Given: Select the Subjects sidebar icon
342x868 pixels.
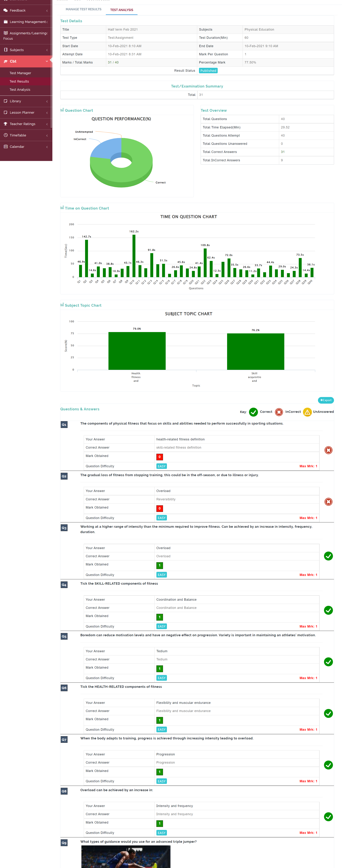Looking at the screenshot, I should tap(6, 49).
